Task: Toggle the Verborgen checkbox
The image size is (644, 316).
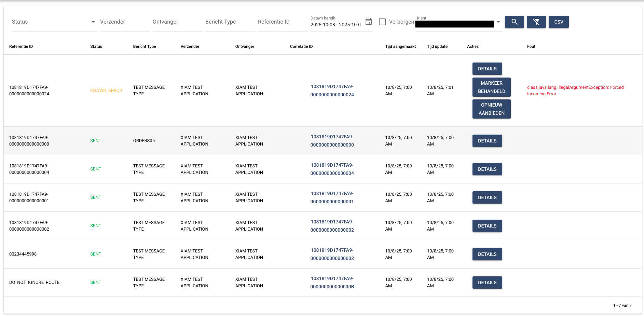Action: click(382, 22)
